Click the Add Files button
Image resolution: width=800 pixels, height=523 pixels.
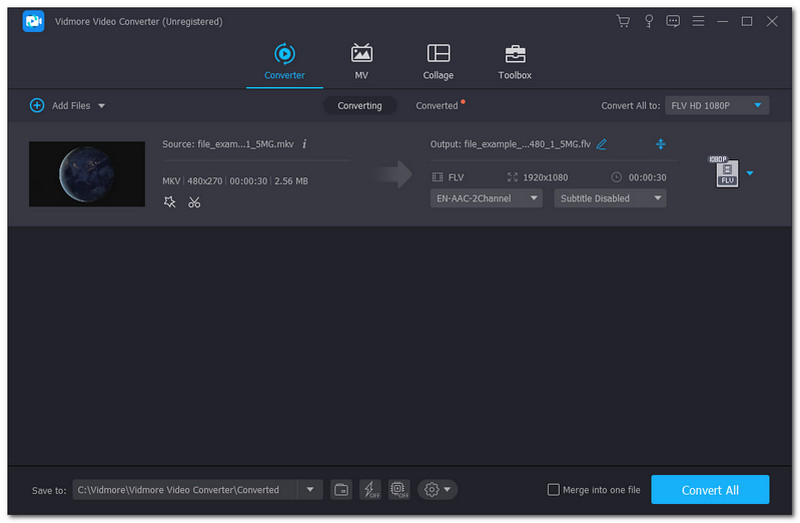point(68,105)
